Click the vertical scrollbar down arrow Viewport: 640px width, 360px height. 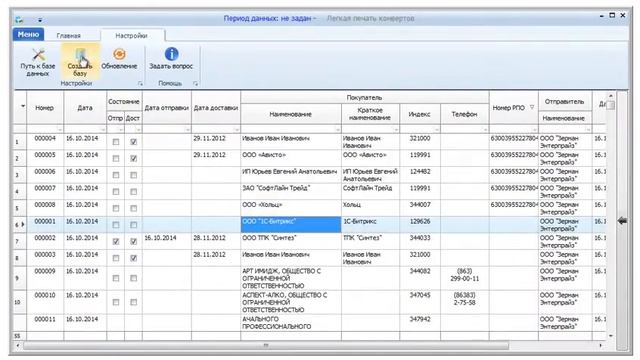[611, 336]
